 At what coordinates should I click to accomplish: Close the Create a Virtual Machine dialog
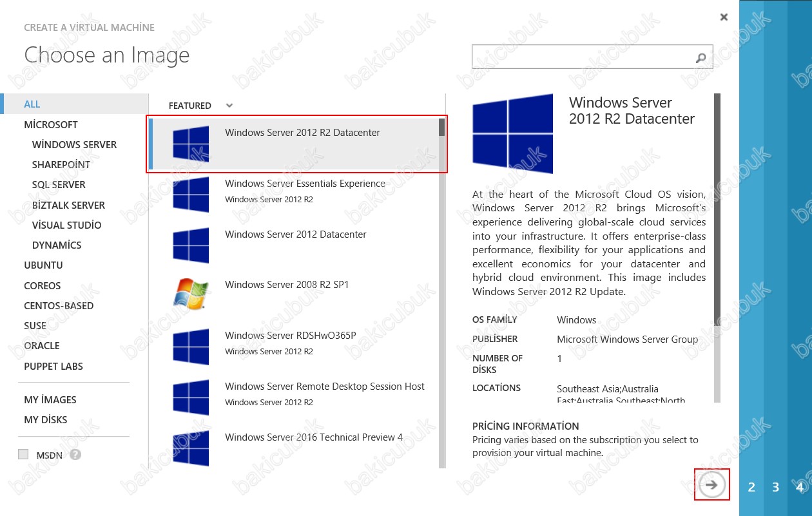coord(724,17)
